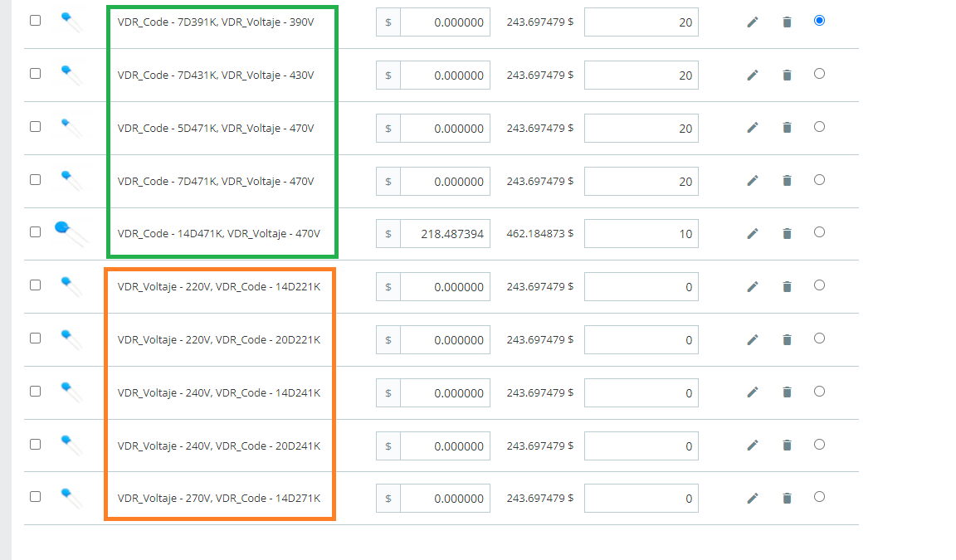Tick the checkbox for 5D471K row
956x560 pixels.
[36, 126]
